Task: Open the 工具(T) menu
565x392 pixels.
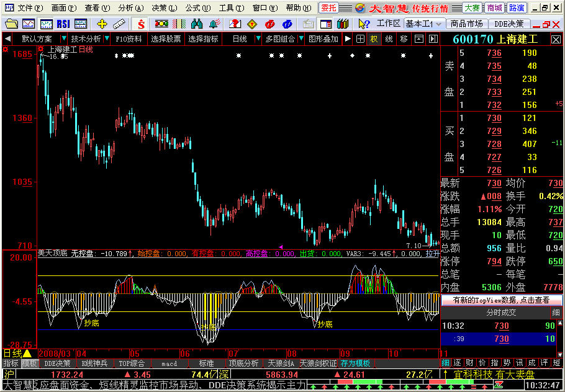Action: 232,7
